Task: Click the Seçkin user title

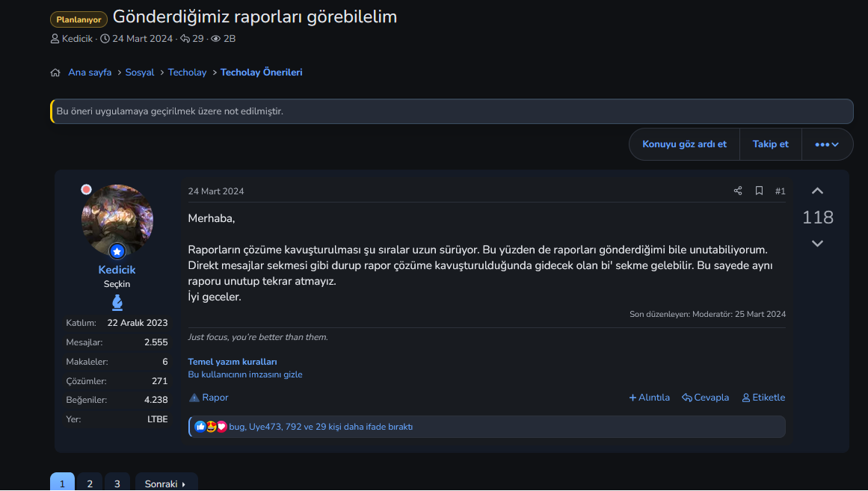Action: (x=117, y=284)
